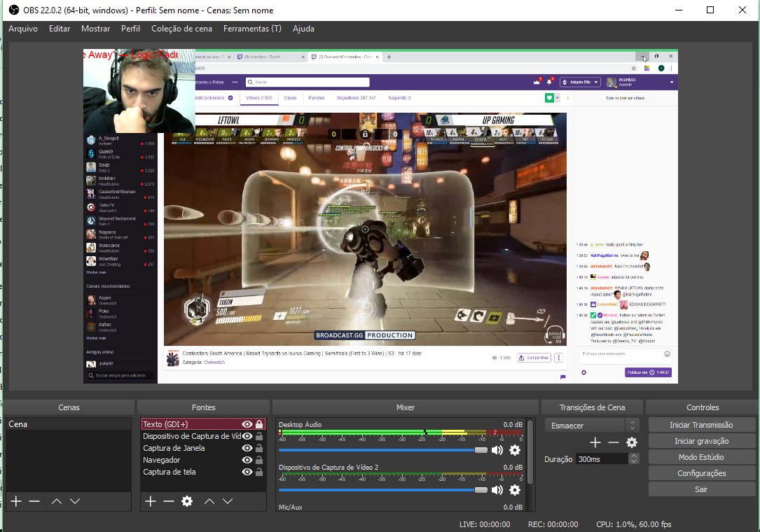
Task: Click the Mic/Aux channel label
Action: coord(290,507)
